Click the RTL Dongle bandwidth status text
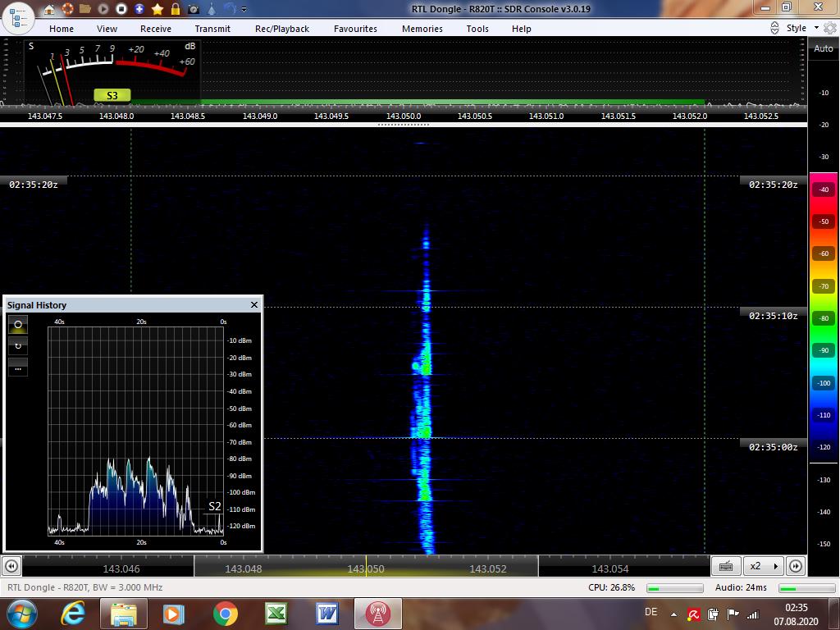Viewport: 840px width, 630px height. click(x=85, y=587)
